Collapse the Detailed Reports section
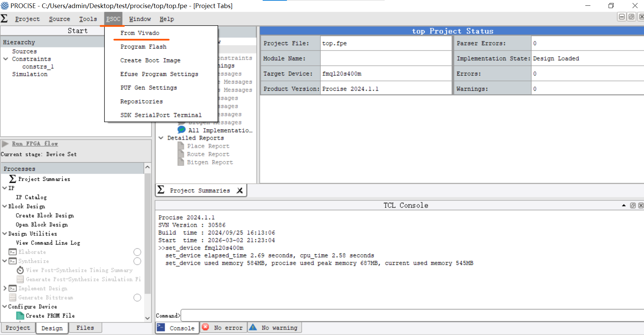644x335 pixels. (x=161, y=138)
